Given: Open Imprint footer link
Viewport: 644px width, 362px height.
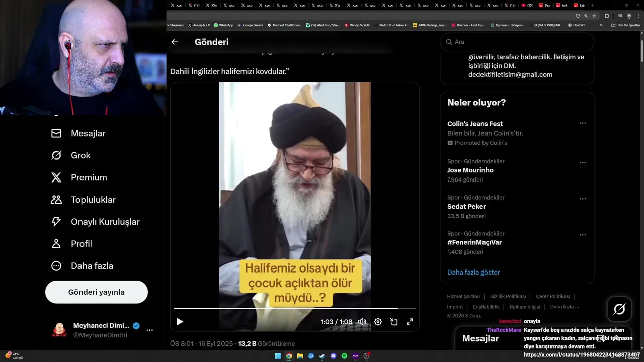Looking at the screenshot, I should coord(455,307).
